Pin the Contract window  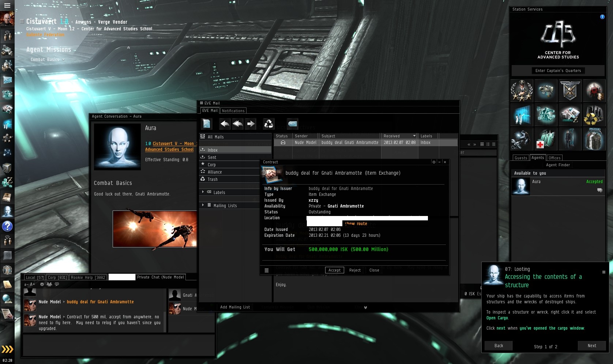[x=434, y=162]
